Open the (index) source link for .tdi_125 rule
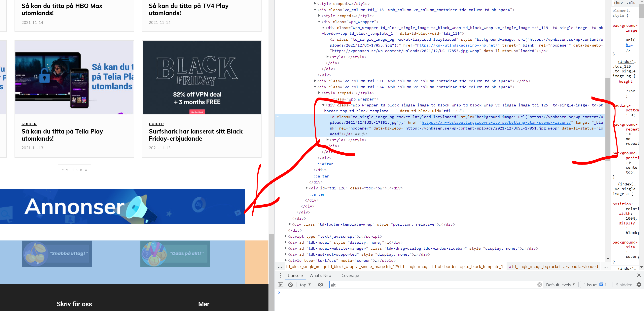 click(626, 61)
